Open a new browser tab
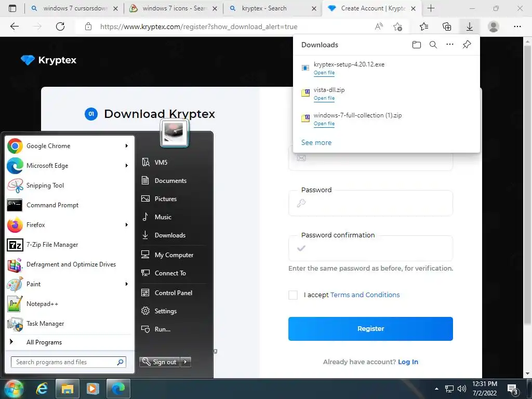Image resolution: width=532 pixels, height=399 pixels. click(431, 8)
